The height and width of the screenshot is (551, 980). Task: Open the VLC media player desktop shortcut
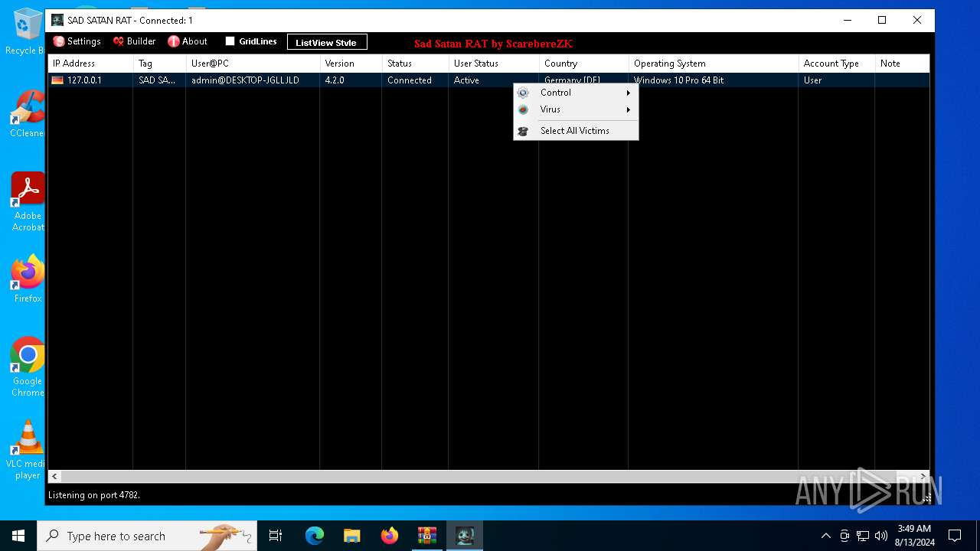(28, 450)
